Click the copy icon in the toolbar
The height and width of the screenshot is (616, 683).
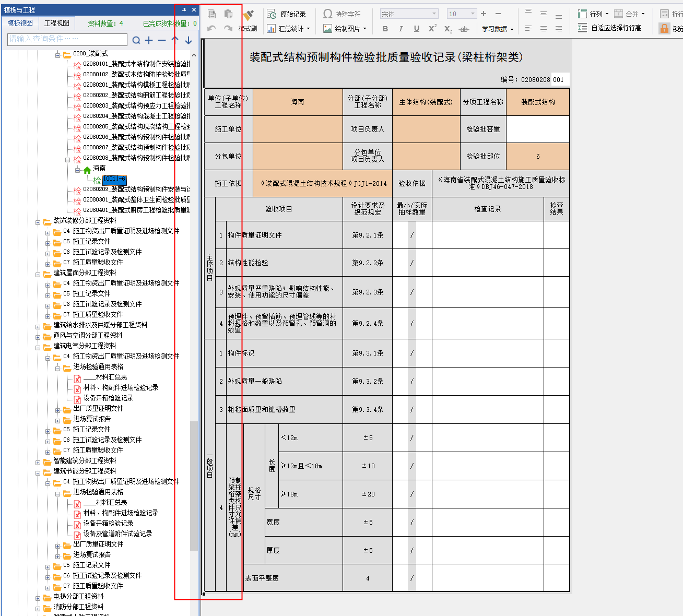[x=212, y=14]
